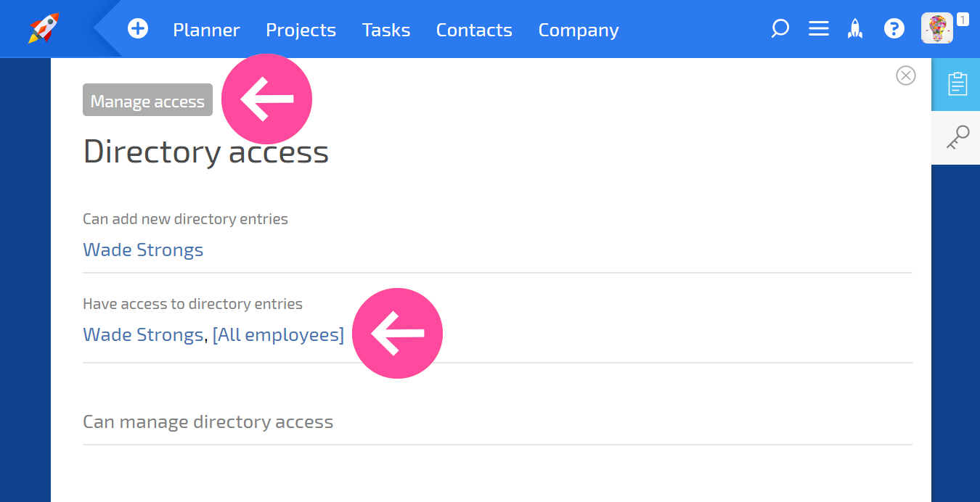Open the Projects menu
This screenshot has height=502, width=980.
(x=301, y=30)
